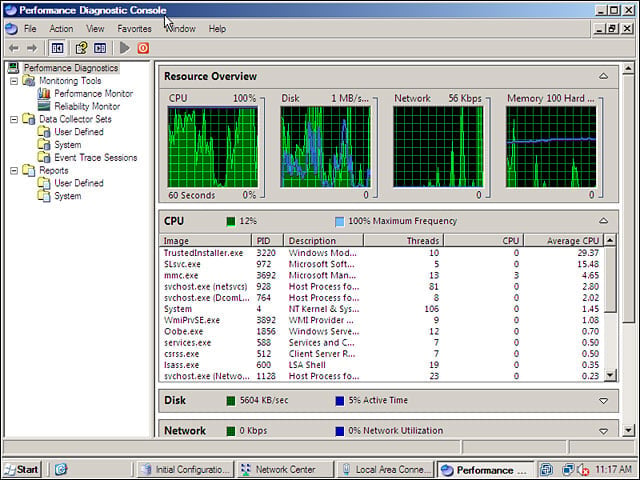Click main pane scroll-down arrow

coord(628,430)
